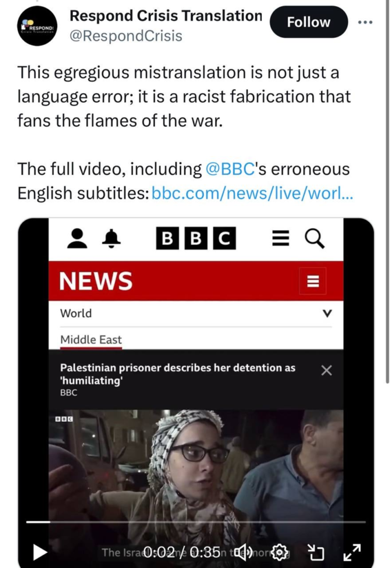This screenshot has height=568, width=392.
Task: Click the BBC notifications bell icon
Action: [111, 238]
